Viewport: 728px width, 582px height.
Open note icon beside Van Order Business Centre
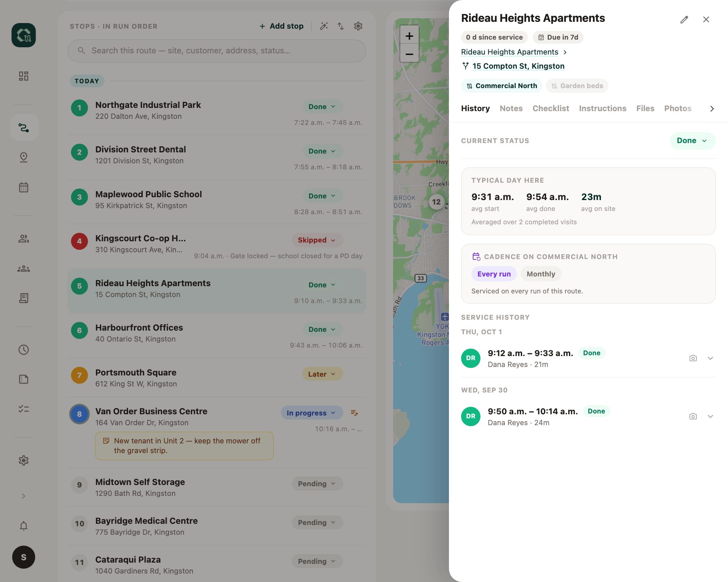coord(354,413)
